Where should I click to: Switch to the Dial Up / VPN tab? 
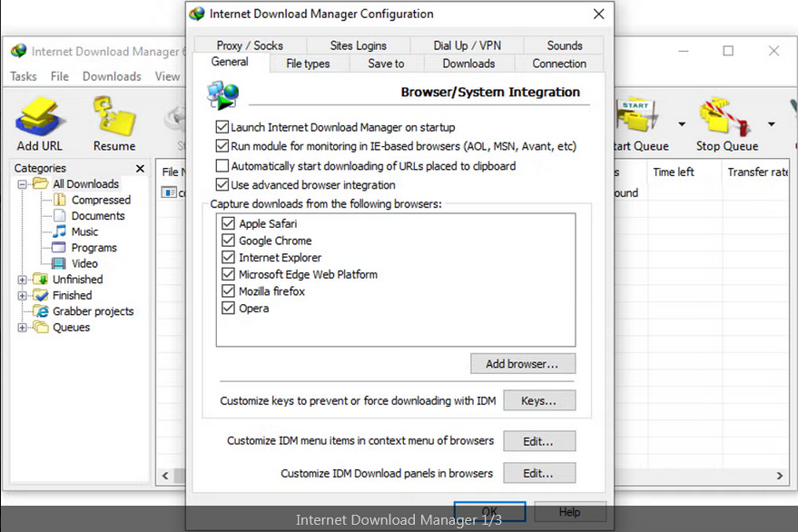point(468,45)
